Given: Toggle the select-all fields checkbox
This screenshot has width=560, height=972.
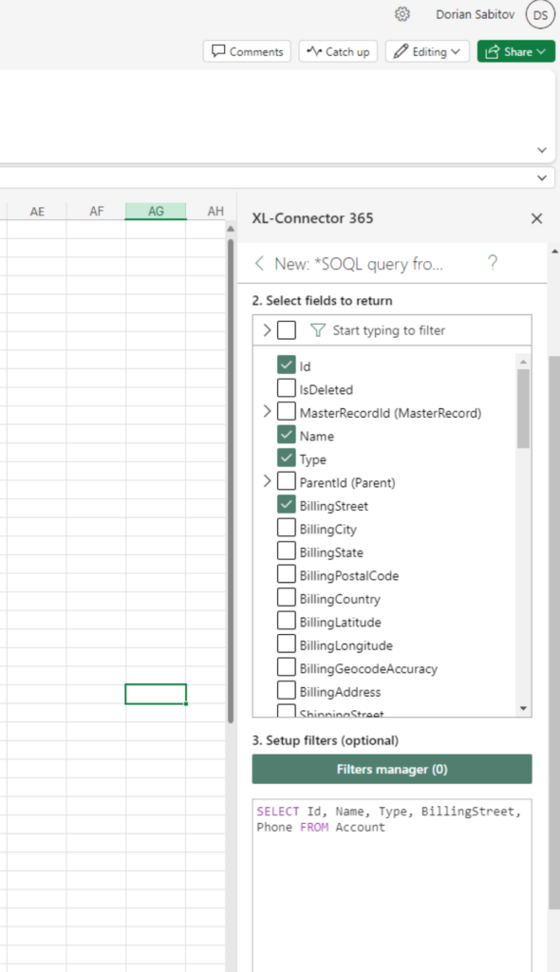Looking at the screenshot, I should coord(286,329).
